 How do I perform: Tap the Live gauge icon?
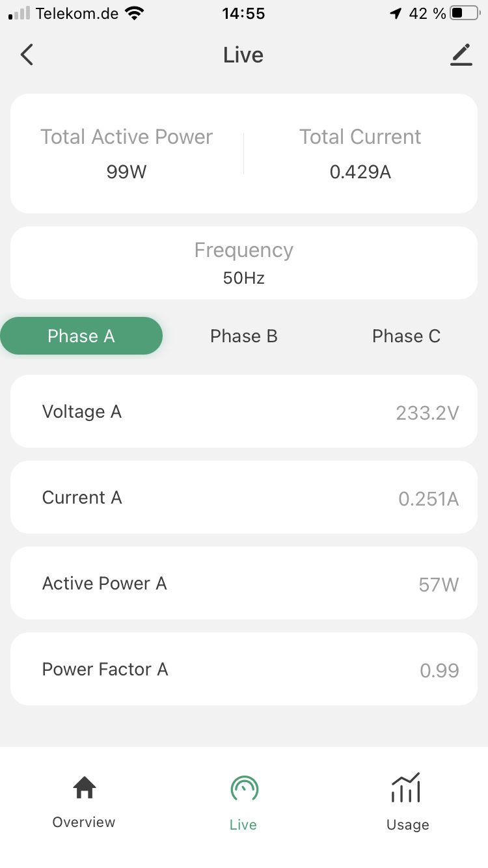[x=244, y=789]
